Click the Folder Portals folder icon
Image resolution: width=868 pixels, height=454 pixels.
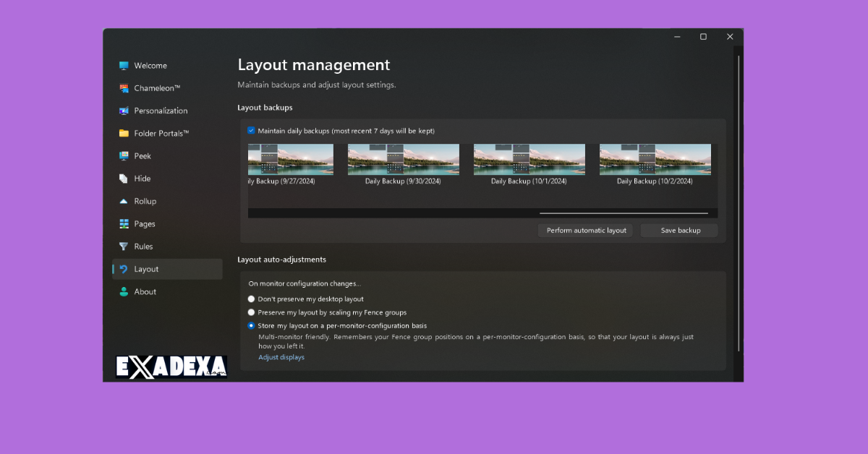click(124, 134)
